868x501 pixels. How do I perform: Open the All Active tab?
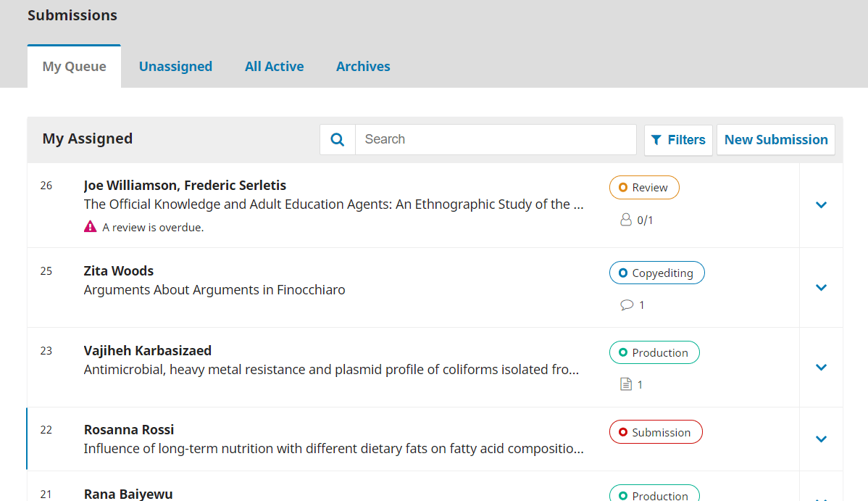(x=274, y=67)
